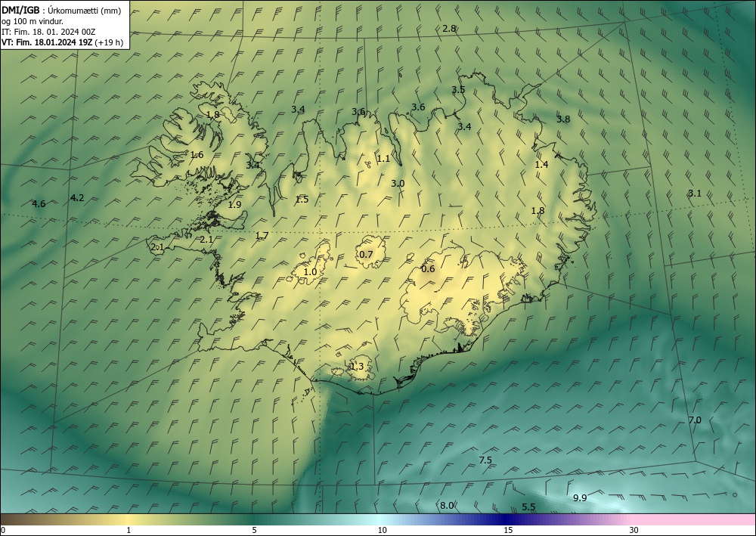Click the 9.9 value near the bottom
This screenshot has width=756, height=536.
pyautogui.click(x=580, y=498)
